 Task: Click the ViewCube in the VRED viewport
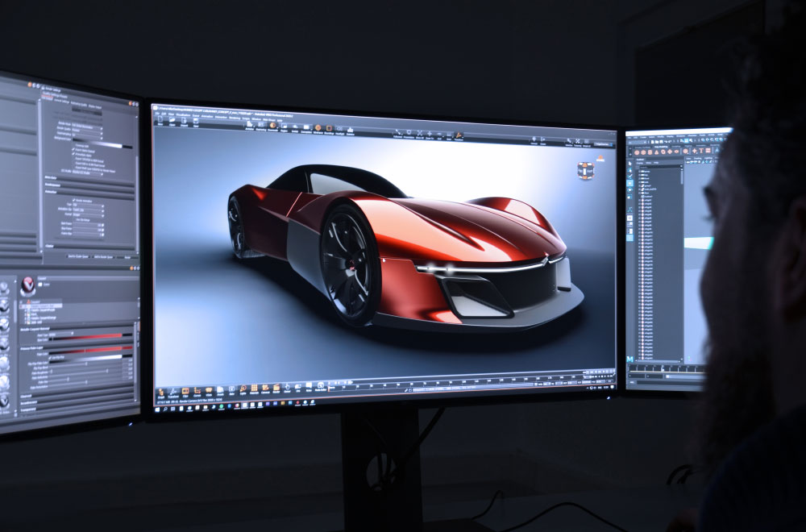point(585,171)
